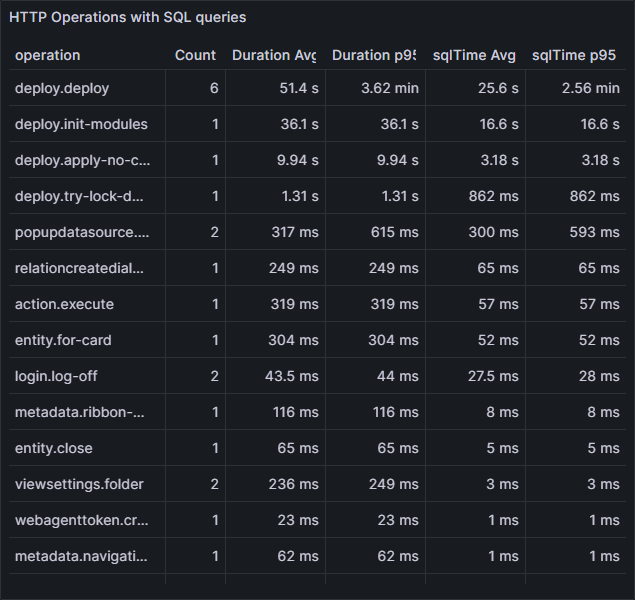
Task: Select the deploy.deploy operation cell
Action: [62, 88]
